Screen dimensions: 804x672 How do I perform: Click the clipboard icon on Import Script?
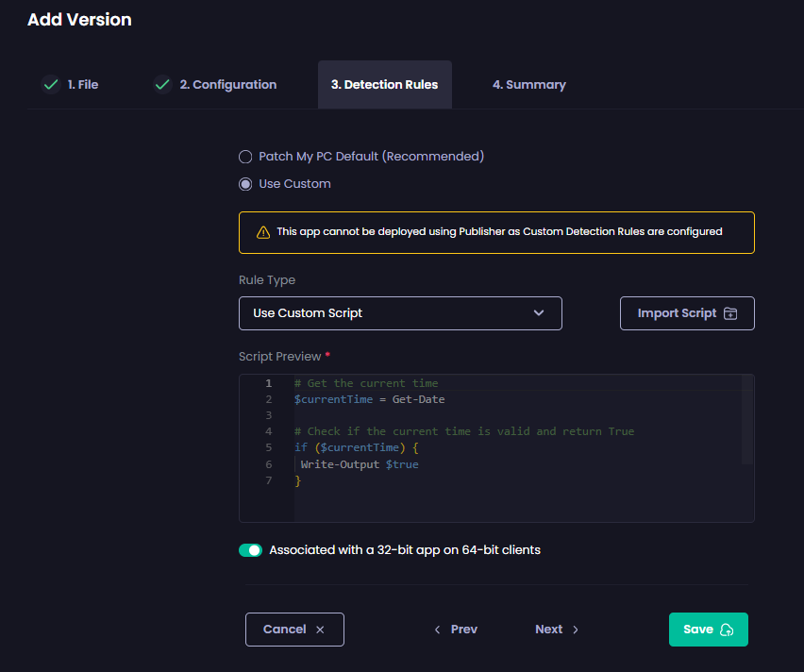730,312
